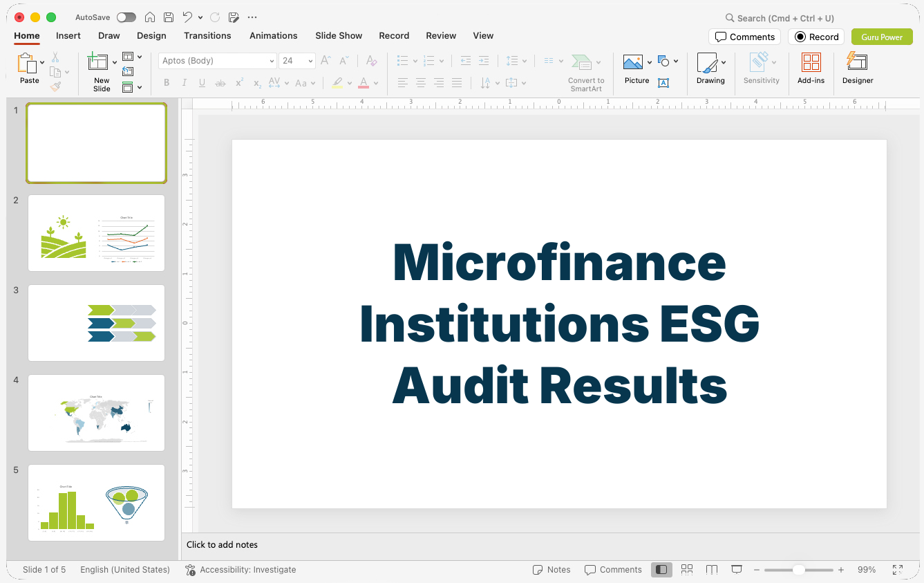Click the Clear All Formatting icon

coord(371,61)
